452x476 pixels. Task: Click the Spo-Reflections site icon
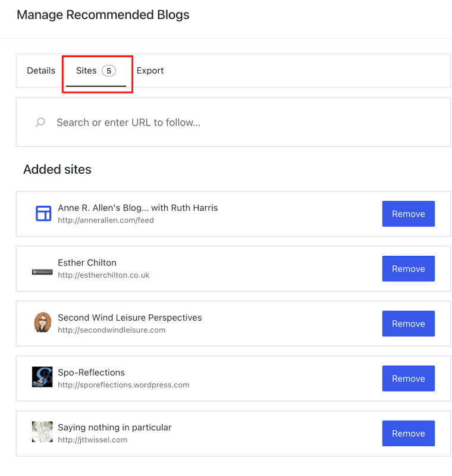click(x=42, y=377)
